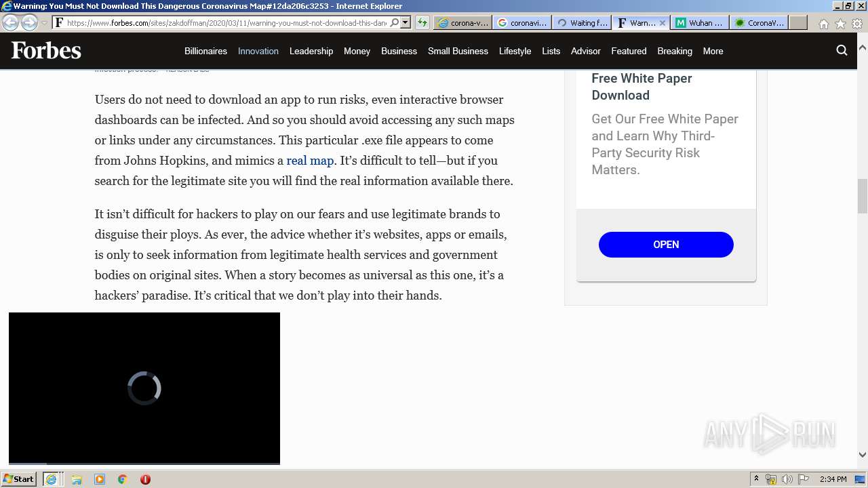Click the blue OPEN ad button
Viewport: 868px width, 488px height.
666,245
